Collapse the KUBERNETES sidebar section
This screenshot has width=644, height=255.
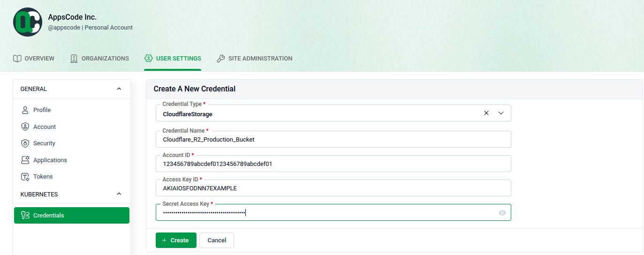click(119, 194)
